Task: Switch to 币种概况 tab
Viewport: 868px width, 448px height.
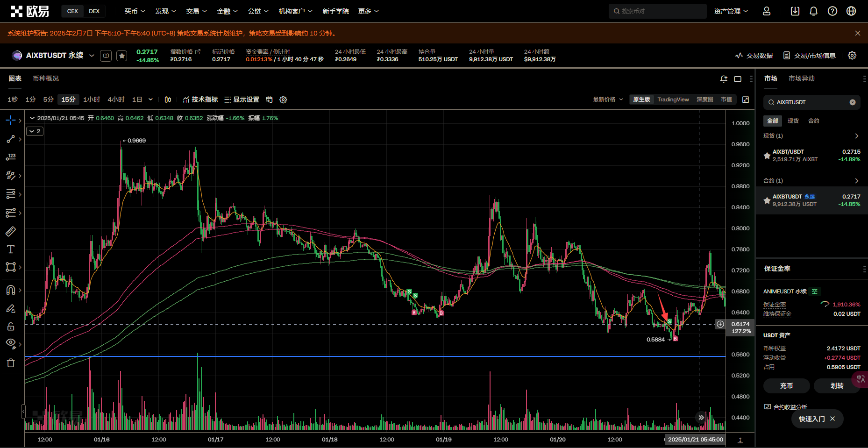Action: pyautogui.click(x=46, y=78)
